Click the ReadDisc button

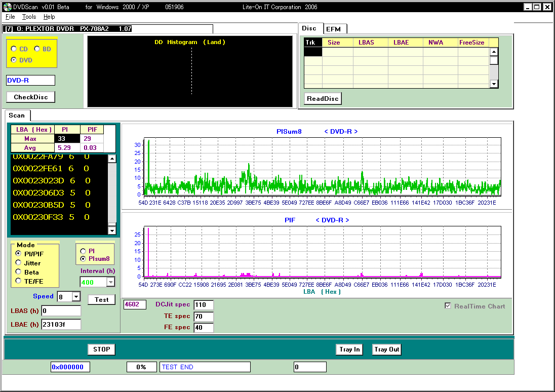323,99
